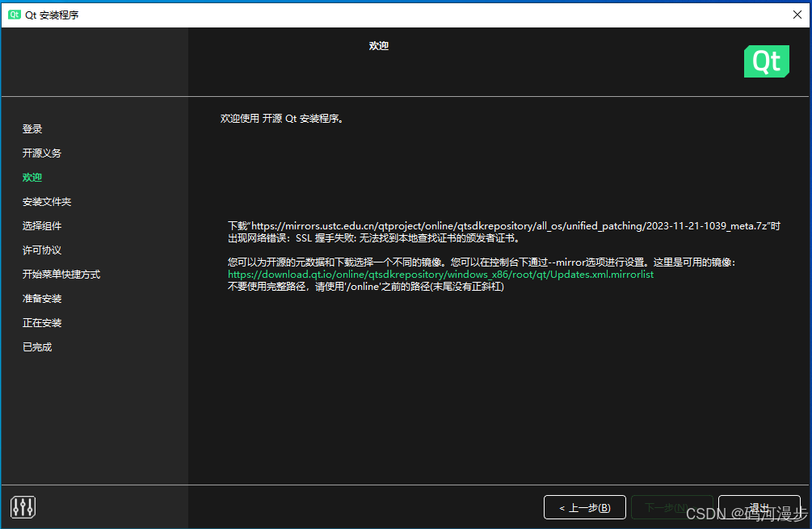Open the installer settings panel via sliders icon
Viewport: 812px width, 529px height.
point(22,506)
